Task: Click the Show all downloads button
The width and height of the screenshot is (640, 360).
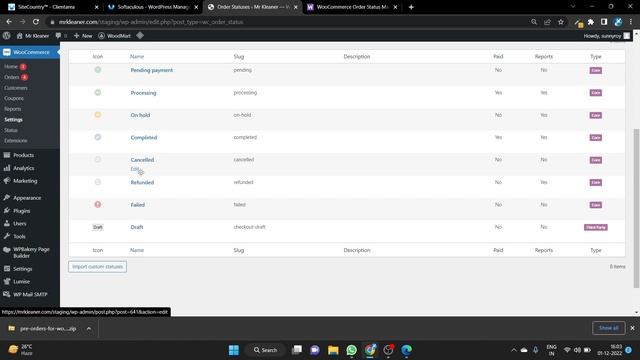Action: click(x=608, y=328)
